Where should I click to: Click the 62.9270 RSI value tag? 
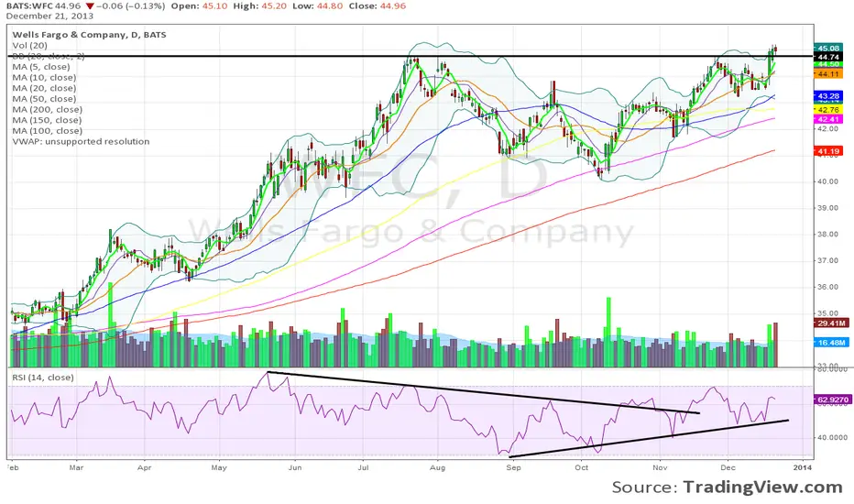[833, 400]
